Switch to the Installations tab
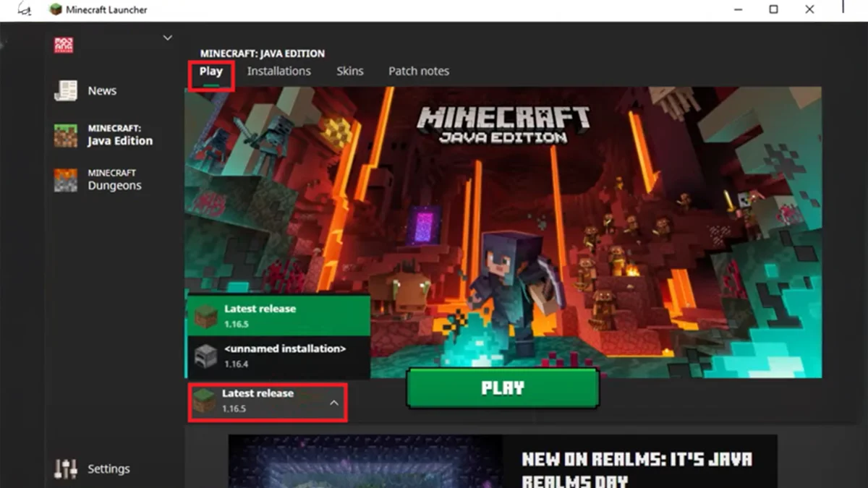This screenshot has height=488, width=868. 279,71
